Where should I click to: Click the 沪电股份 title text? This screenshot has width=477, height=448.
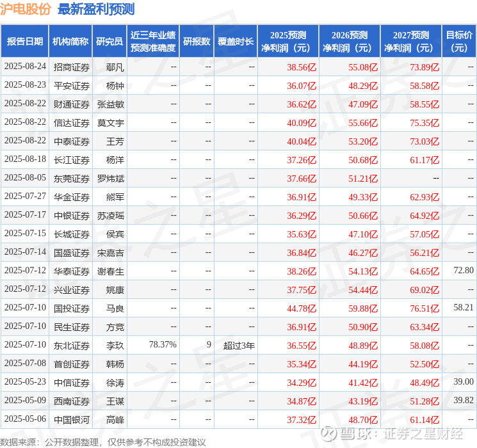26,9
